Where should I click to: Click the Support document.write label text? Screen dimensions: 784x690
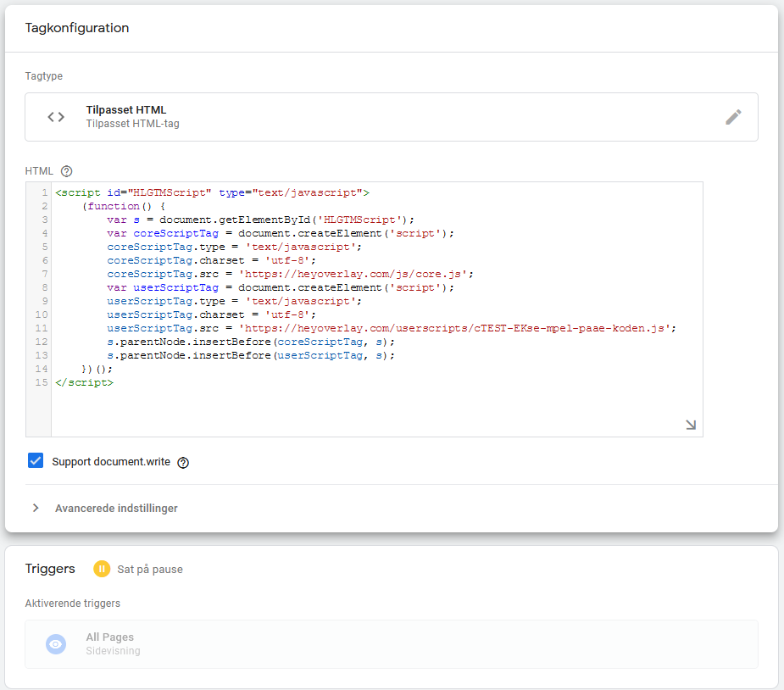[x=111, y=461]
